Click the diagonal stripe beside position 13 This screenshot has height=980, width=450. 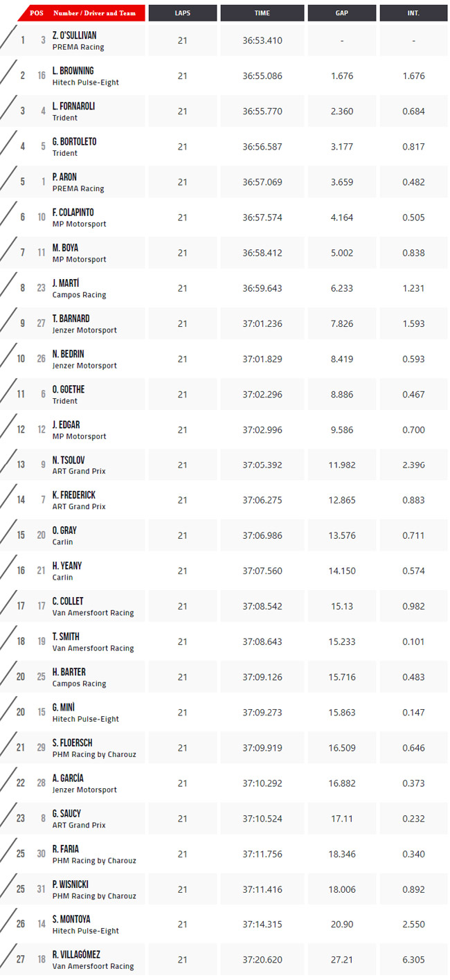click(8, 464)
